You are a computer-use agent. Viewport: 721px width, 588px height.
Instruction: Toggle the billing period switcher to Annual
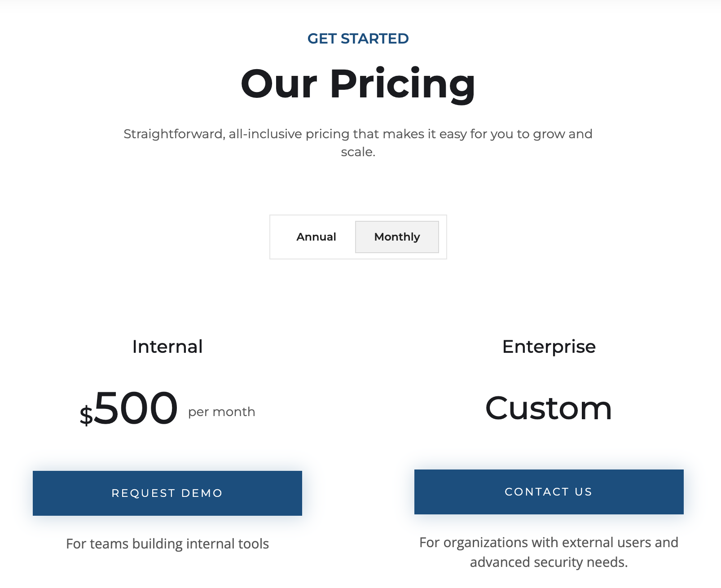click(316, 237)
